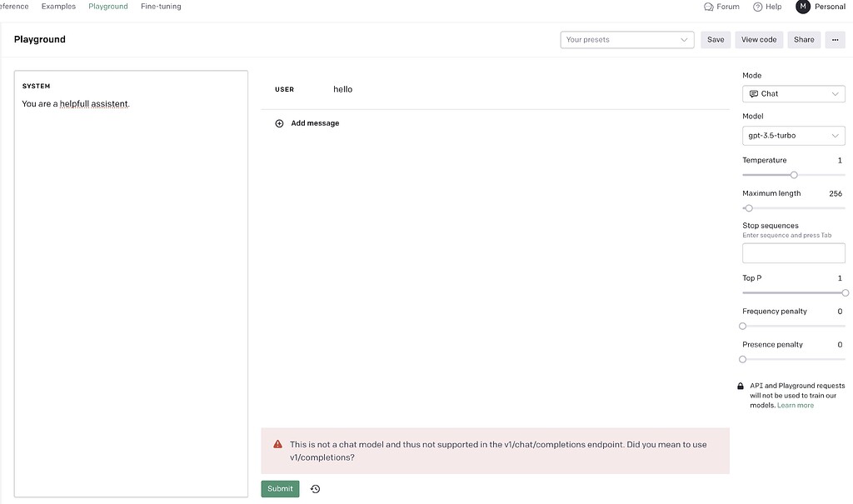The height and width of the screenshot is (504, 853).
Task: Open the Mode dropdown showing Chat
Action: coord(793,93)
